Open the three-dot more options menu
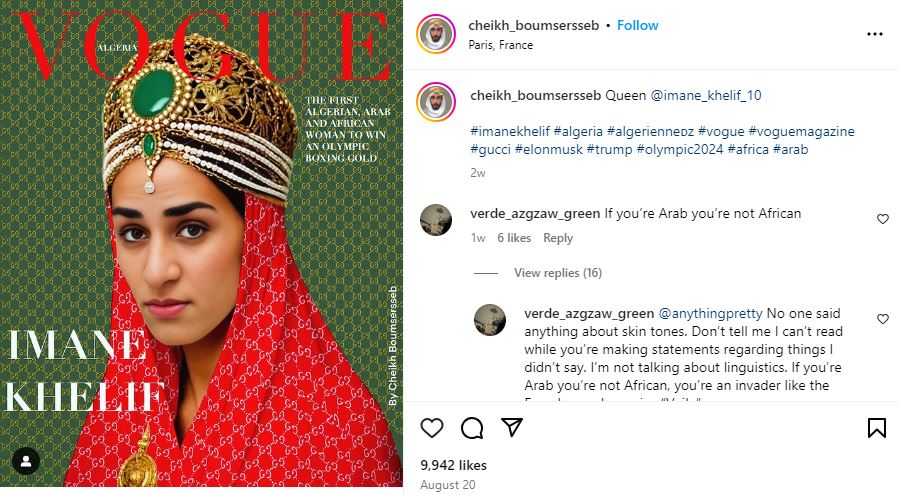 pyautogui.click(x=875, y=34)
